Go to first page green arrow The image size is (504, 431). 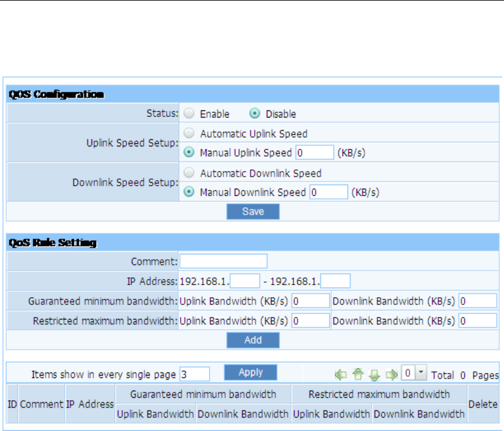(x=341, y=375)
